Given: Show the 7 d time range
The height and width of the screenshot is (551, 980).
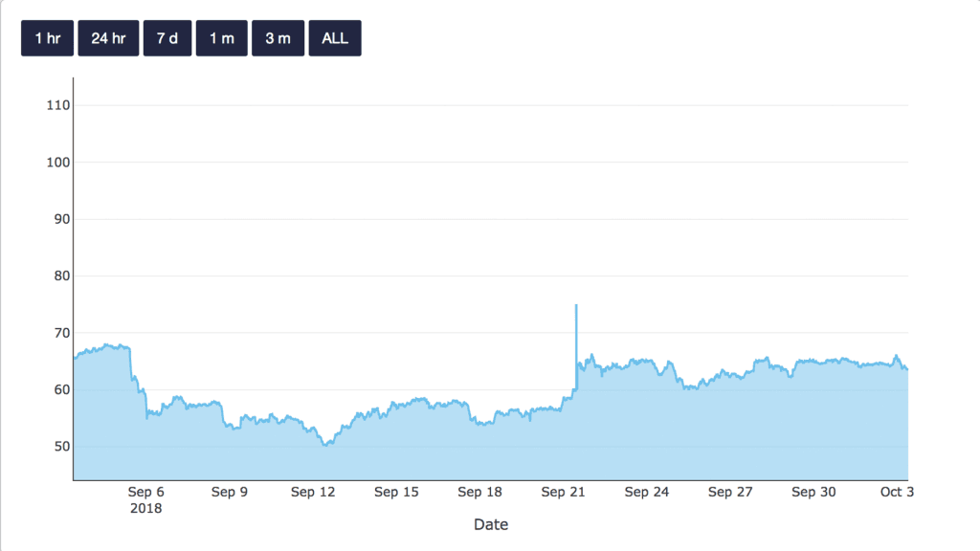Looking at the screenshot, I should tap(167, 38).
